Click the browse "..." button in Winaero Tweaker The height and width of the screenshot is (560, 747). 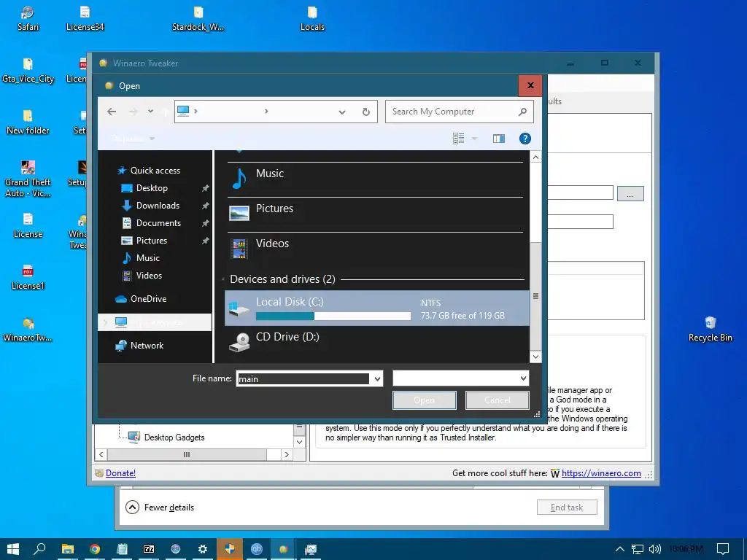(x=630, y=194)
